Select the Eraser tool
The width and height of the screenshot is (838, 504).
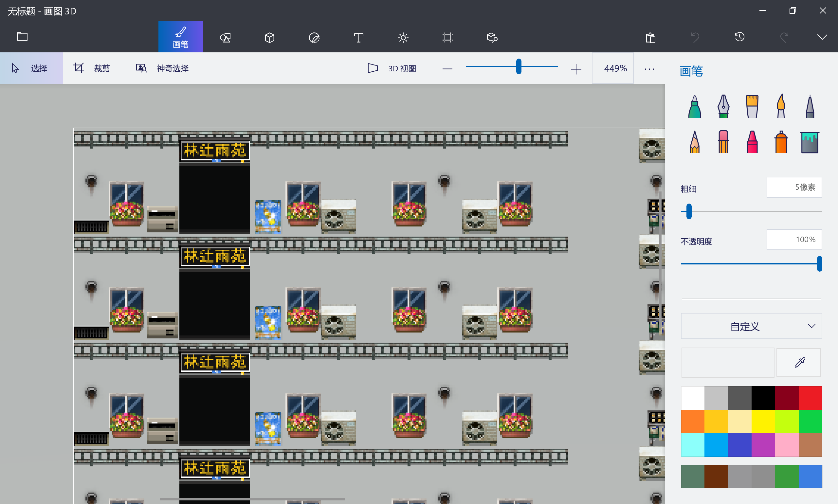click(723, 142)
